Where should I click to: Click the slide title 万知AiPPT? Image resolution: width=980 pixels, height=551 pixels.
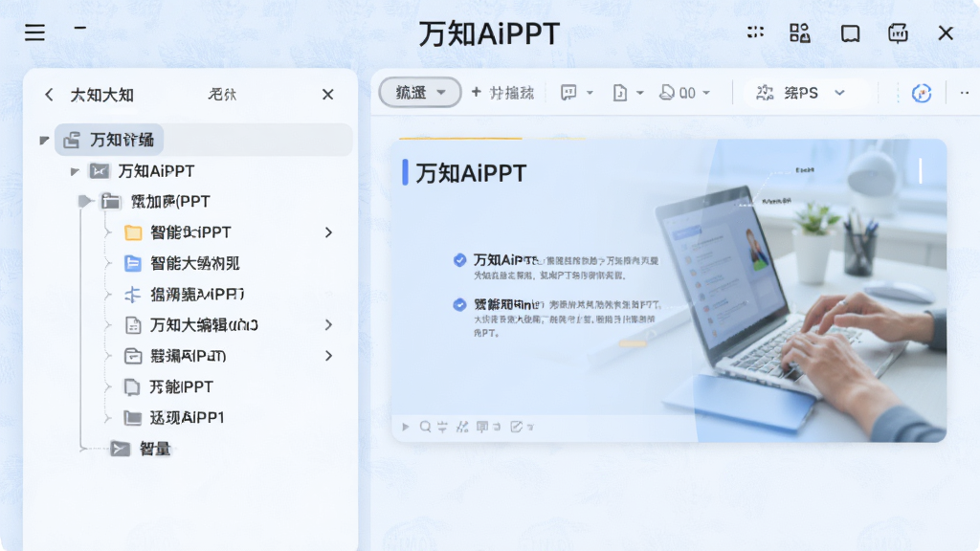(x=471, y=173)
